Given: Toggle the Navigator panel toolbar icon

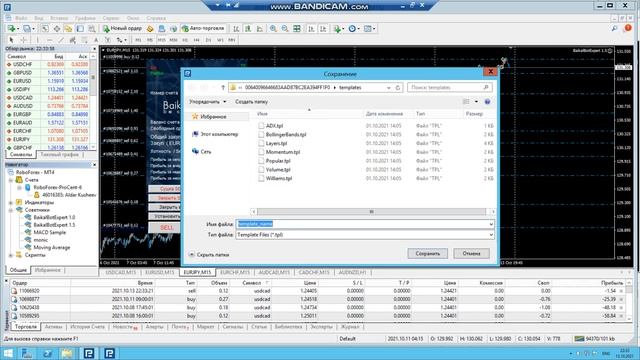Looking at the screenshot, I should (x=68, y=29).
